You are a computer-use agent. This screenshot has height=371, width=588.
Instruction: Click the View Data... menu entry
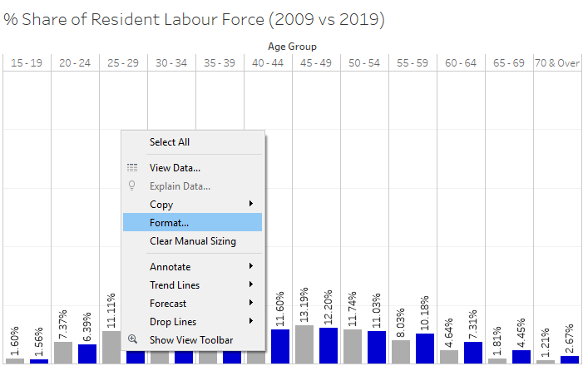coord(175,168)
